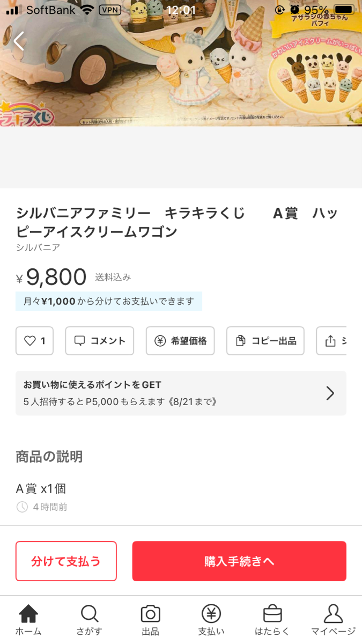
Task: Open the ホーム home tab
Action: point(28,620)
